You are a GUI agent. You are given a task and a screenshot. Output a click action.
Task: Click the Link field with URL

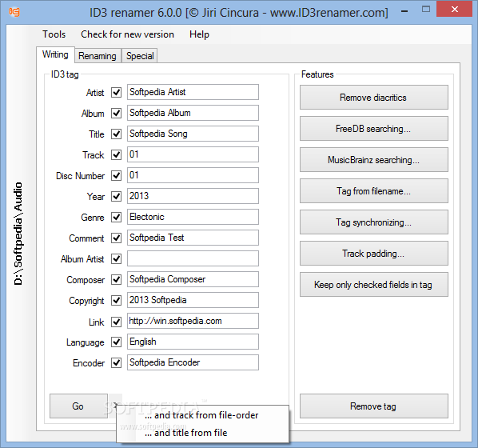coord(193,321)
